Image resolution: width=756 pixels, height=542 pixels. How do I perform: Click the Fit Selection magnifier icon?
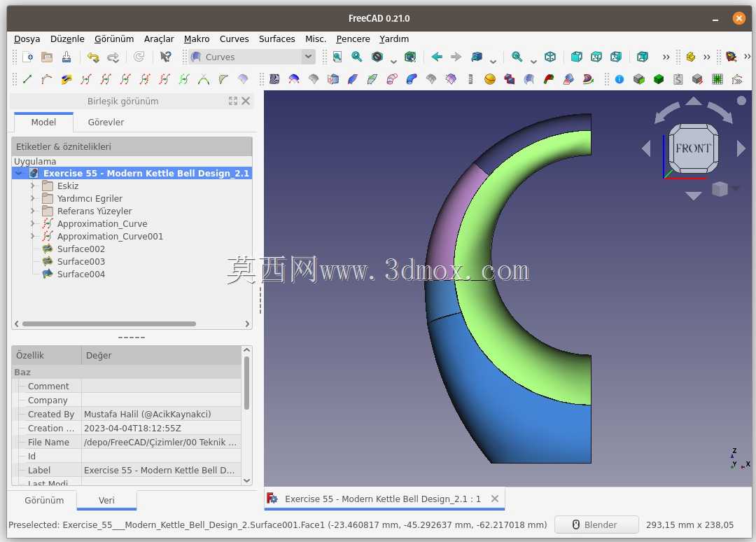[x=357, y=57]
